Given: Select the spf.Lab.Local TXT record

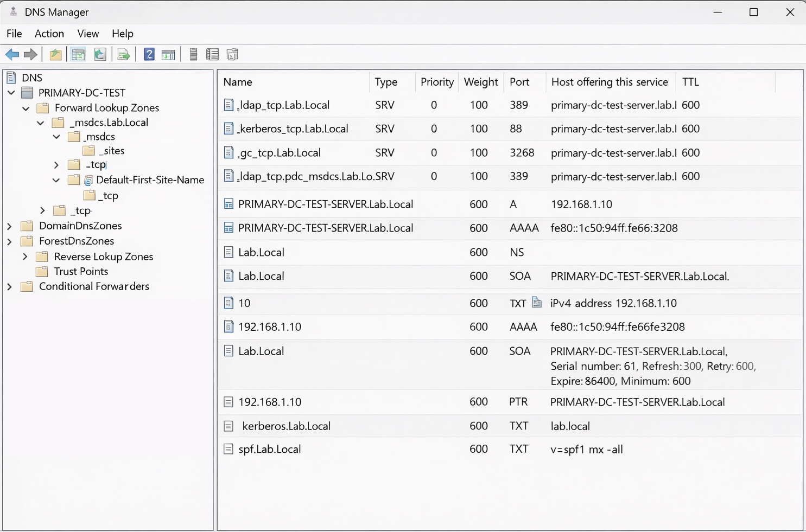Looking at the screenshot, I should [x=269, y=449].
